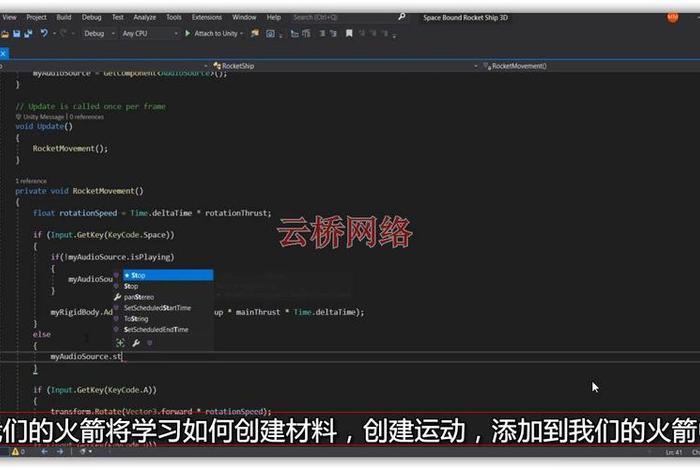The image size is (700, 470).
Task: Click the Save file icon
Action: click(17, 33)
